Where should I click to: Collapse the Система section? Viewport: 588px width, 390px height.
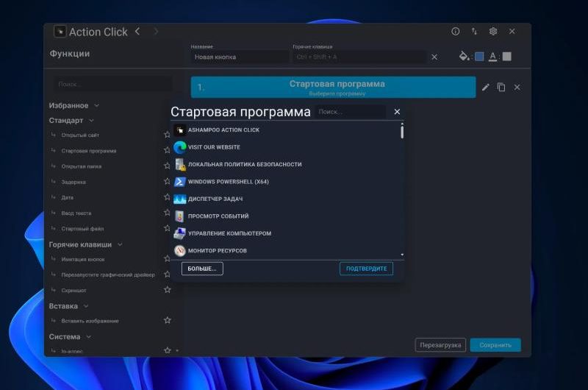88,337
